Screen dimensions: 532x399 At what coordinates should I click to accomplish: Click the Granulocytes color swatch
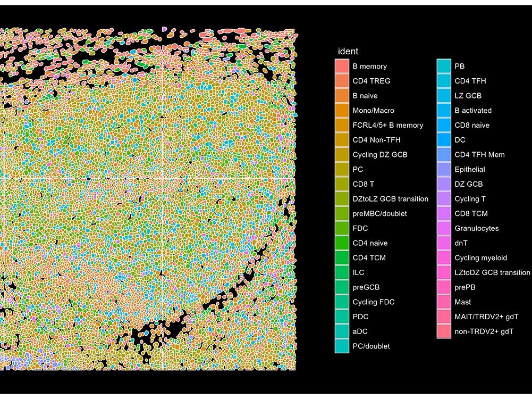(x=444, y=228)
